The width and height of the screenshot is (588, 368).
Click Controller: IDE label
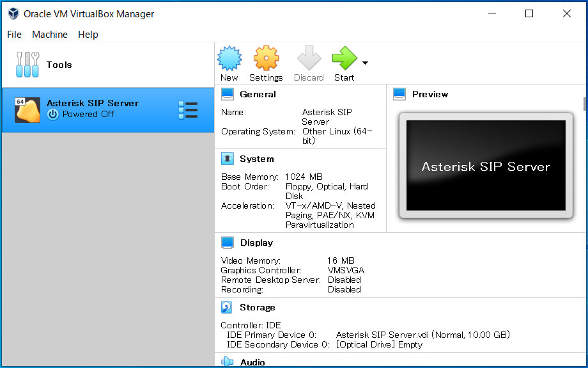pyautogui.click(x=251, y=325)
